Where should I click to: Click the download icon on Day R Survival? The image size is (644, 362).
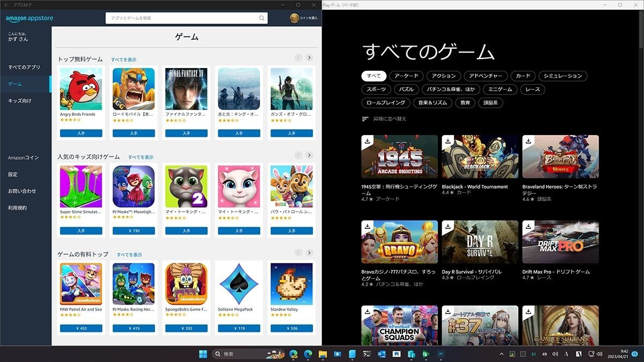[x=448, y=226]
